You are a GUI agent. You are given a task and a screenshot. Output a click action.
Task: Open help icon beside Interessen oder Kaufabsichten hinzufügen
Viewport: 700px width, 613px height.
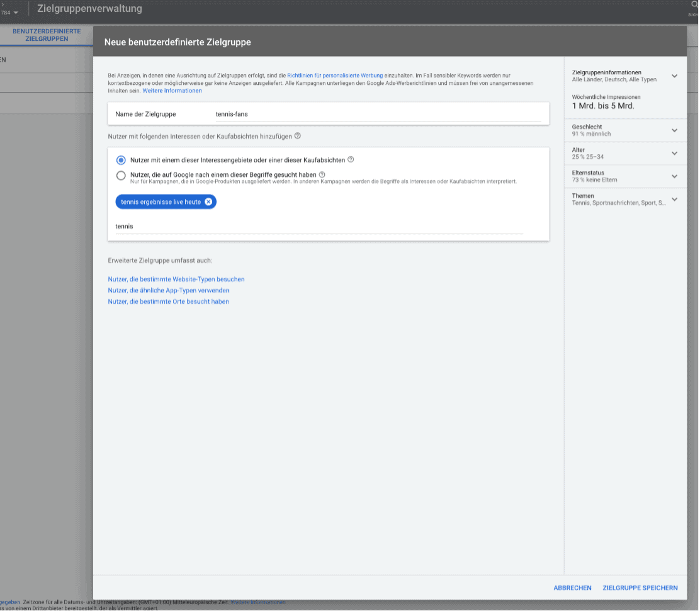pyautogui.click(x=297, y=136)
